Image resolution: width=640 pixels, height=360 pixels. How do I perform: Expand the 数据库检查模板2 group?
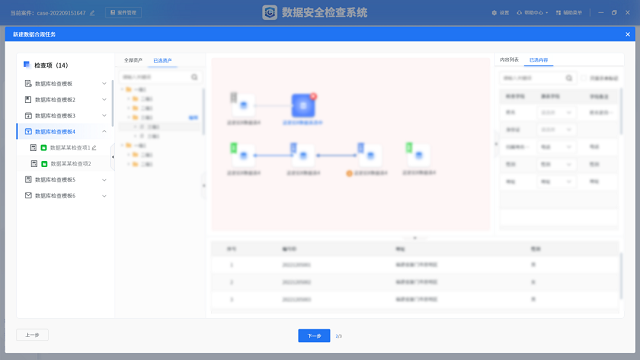click(x=104, y=100)
